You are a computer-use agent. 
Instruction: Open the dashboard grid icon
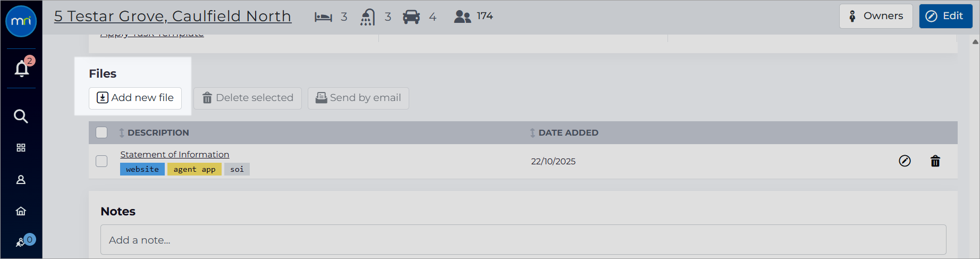click(x=21, y=148)
